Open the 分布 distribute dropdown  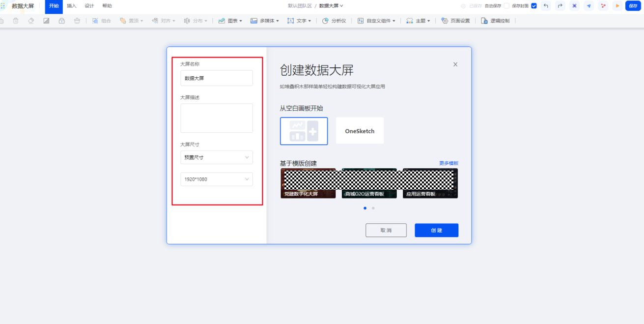point(196,21)
